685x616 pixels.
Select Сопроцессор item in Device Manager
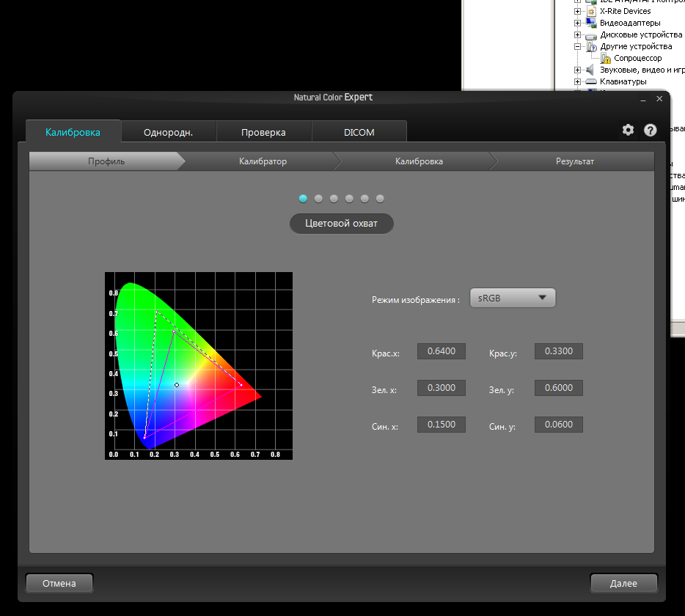point(638,58)
